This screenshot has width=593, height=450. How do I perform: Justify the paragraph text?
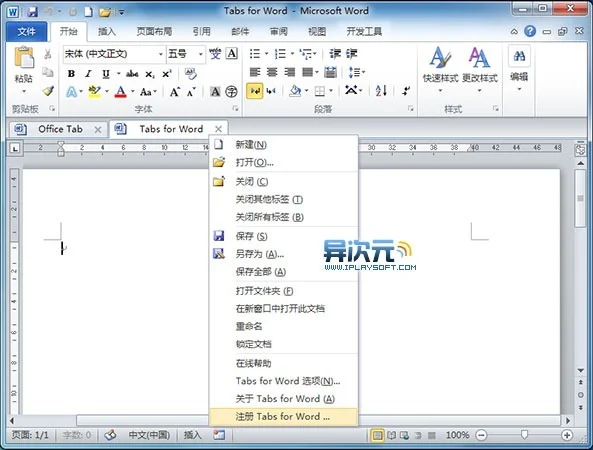(x=308, y=72)
